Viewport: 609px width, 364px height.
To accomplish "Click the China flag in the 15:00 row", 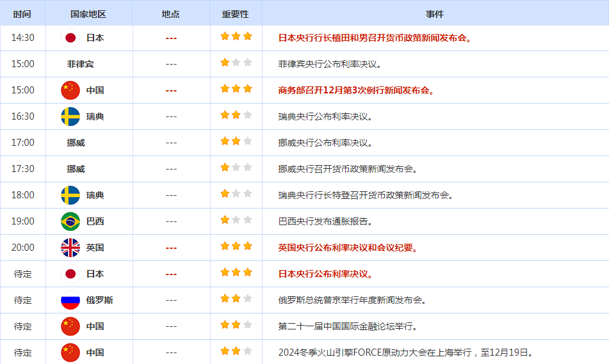I will (x=70, y=90).
